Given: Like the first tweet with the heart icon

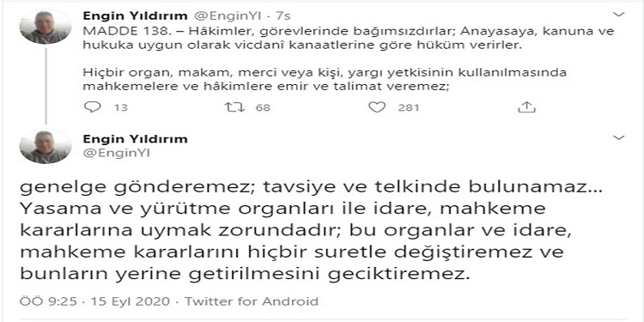Looking at the screenshot, I should coord(377,107).
